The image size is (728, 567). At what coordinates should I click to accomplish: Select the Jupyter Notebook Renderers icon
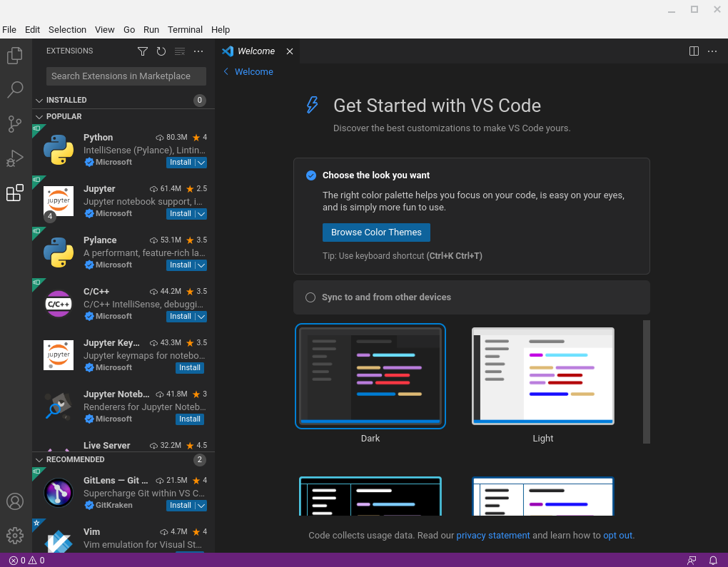point(59,407)
